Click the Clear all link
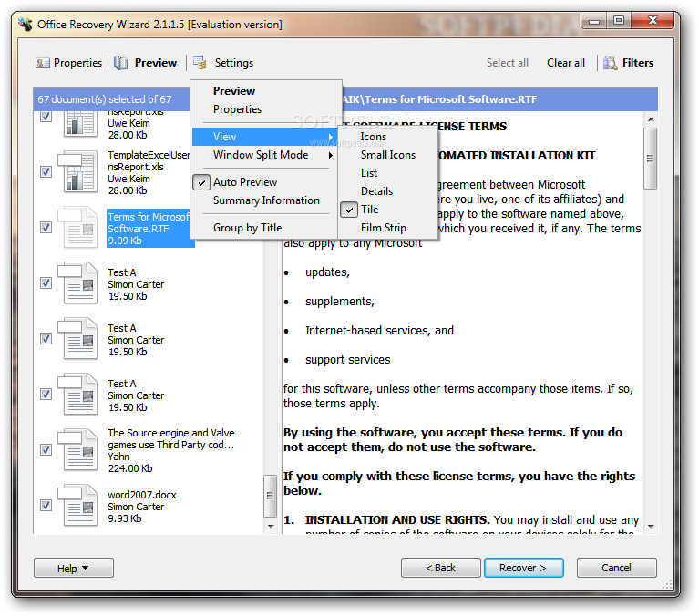Screen dimensions: 699x616 [566, 63]
